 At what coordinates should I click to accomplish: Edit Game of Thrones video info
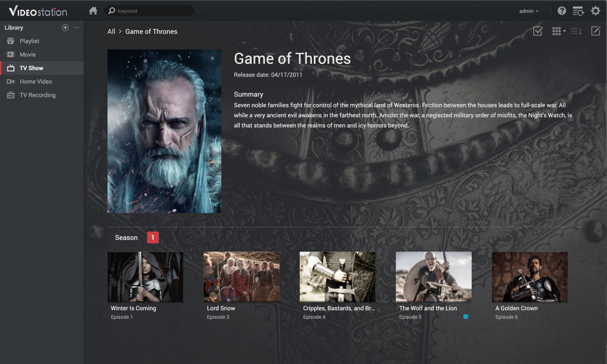pyautogui.click(x=595, y=31)
